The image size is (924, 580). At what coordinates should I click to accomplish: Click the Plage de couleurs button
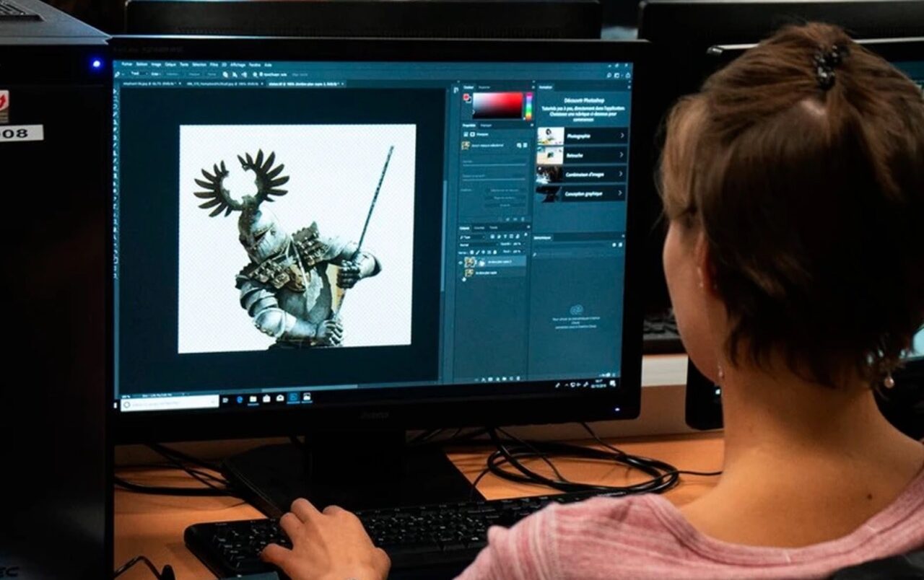(x=504, y=198)
